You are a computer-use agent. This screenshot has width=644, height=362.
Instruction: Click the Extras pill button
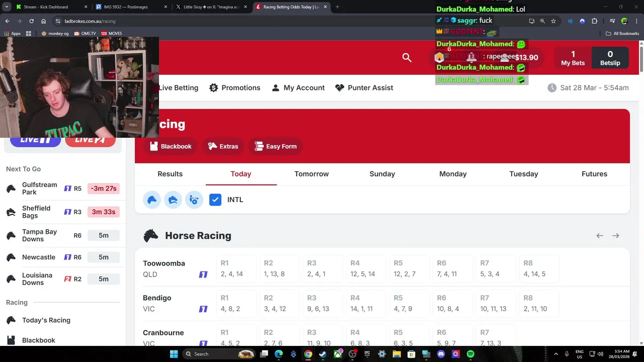[223, 146]
